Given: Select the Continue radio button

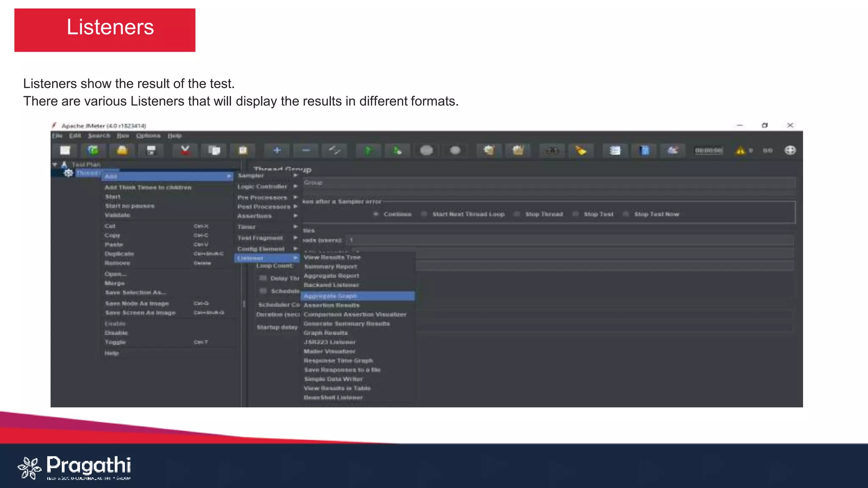Looking at the screenshot, I should point(376,214).
